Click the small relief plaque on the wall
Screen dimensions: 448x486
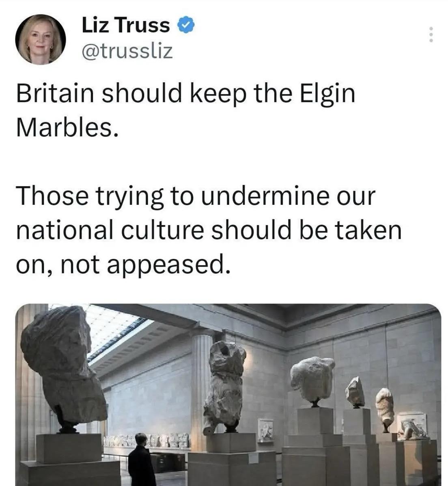(266, 430)
